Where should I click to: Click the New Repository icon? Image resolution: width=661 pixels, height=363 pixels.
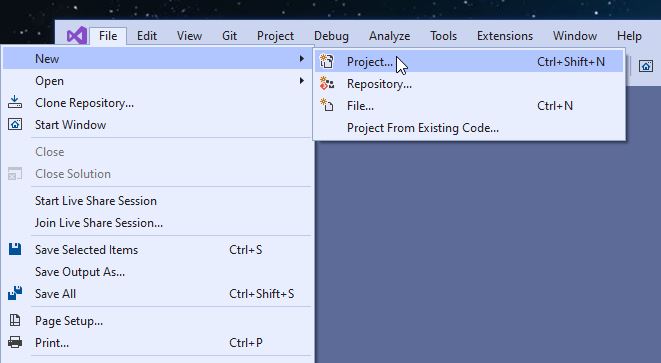tap(327, 83)
